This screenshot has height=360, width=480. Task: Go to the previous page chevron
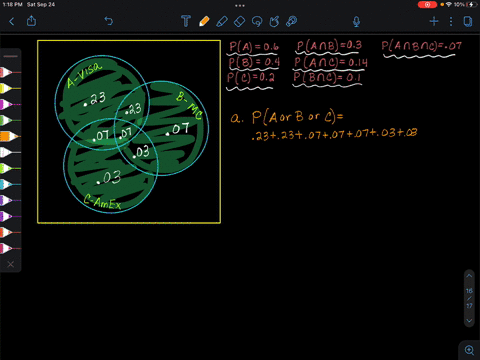click(469, 276)
